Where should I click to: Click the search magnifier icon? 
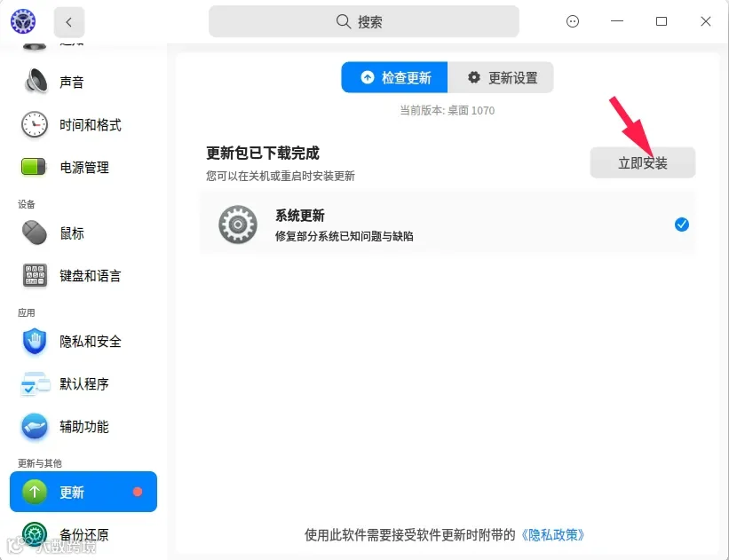tap(343, 21)
